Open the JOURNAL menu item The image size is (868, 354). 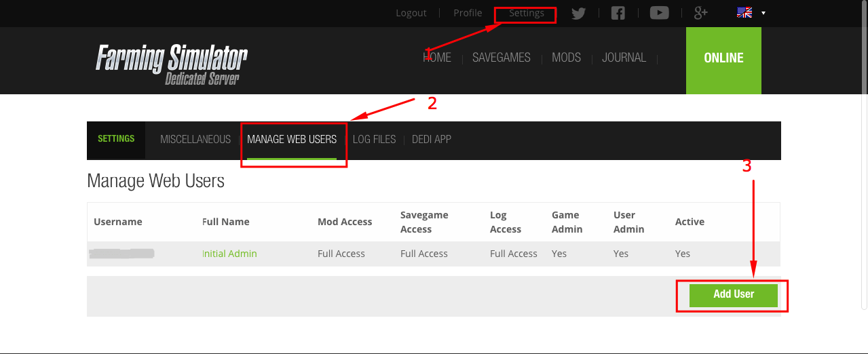click(624, 58)
